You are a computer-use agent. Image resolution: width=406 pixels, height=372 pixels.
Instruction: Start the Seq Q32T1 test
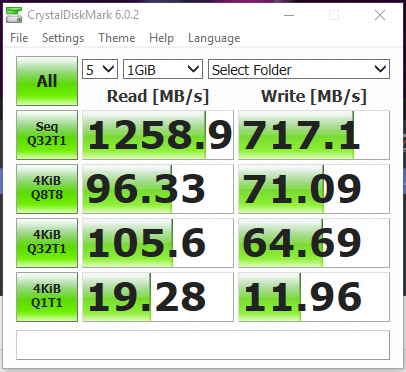coord(47,135)
